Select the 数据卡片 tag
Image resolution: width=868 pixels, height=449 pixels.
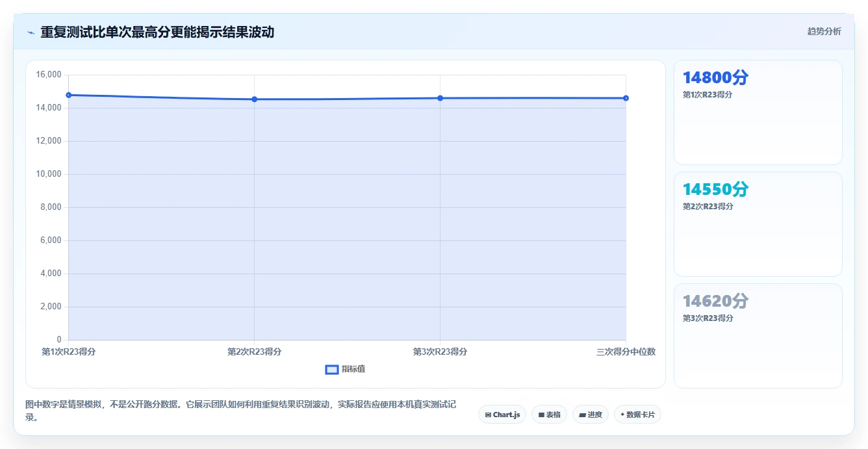point(637,415)
